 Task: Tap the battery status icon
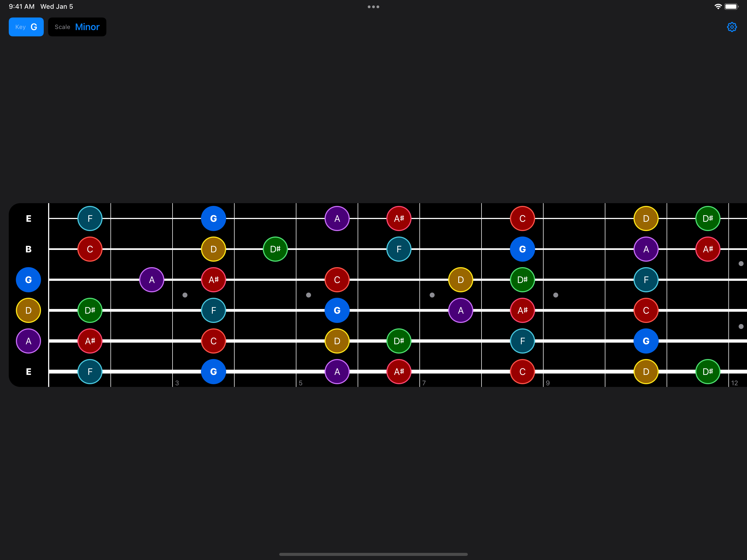coord(731,6)
